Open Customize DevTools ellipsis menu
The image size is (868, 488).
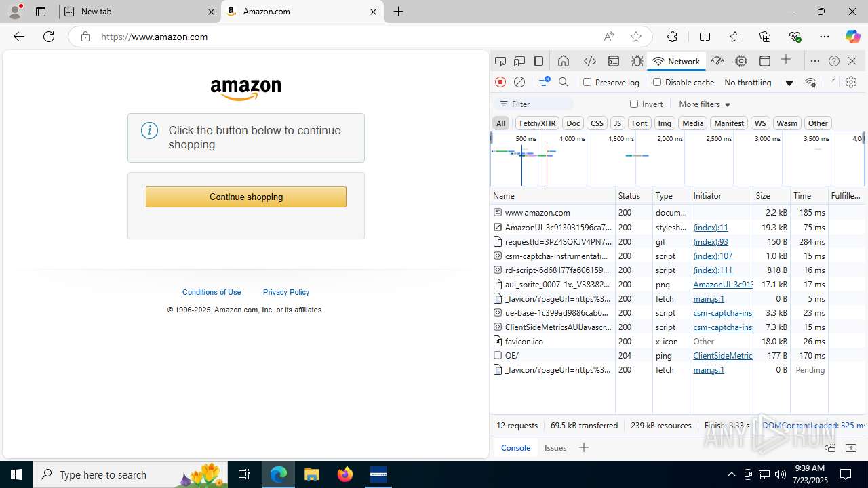coord(815,61)
